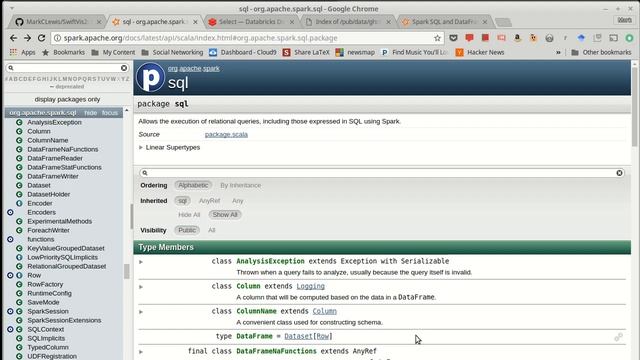
Task: Click the companion object icon beside Row
Action: pyautogui.click(x=10, y=275)
